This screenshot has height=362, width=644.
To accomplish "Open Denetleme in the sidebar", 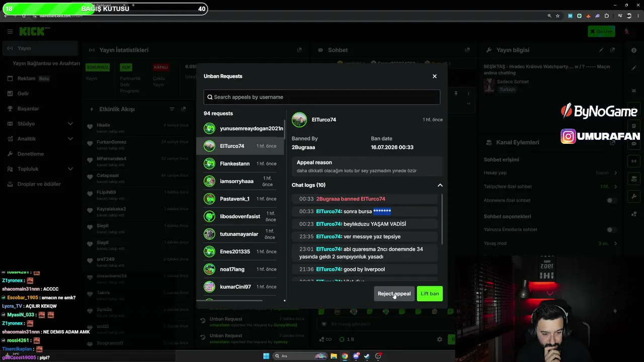I will 40,154.
